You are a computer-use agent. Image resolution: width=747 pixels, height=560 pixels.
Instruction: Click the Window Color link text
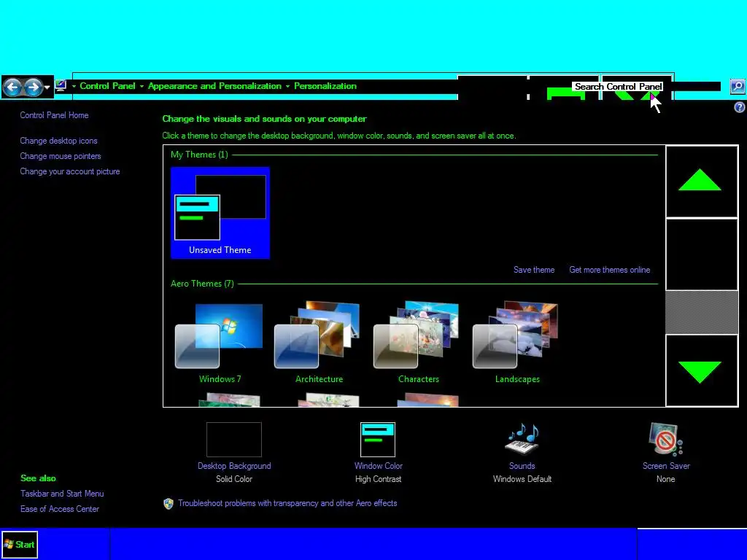[379, 466]
